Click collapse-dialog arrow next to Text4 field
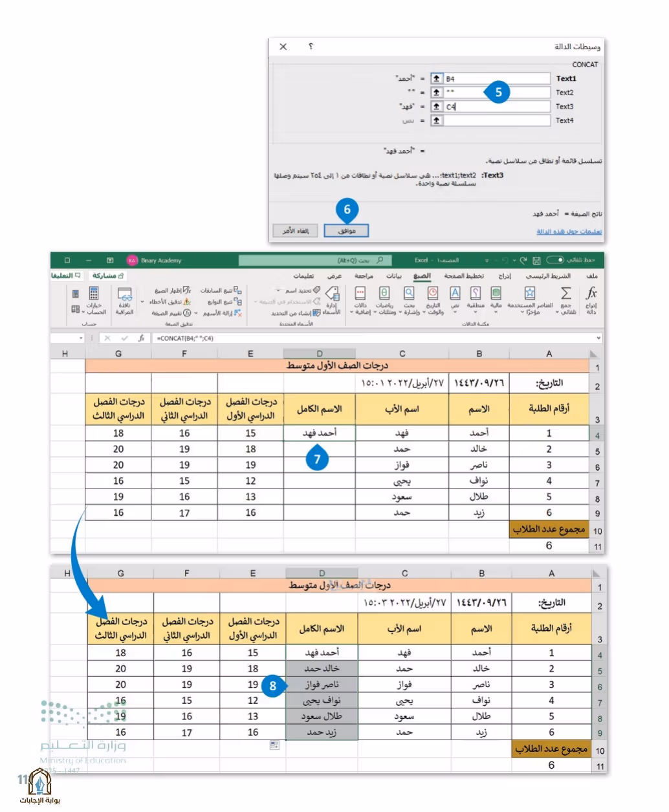 click(437, 120)
